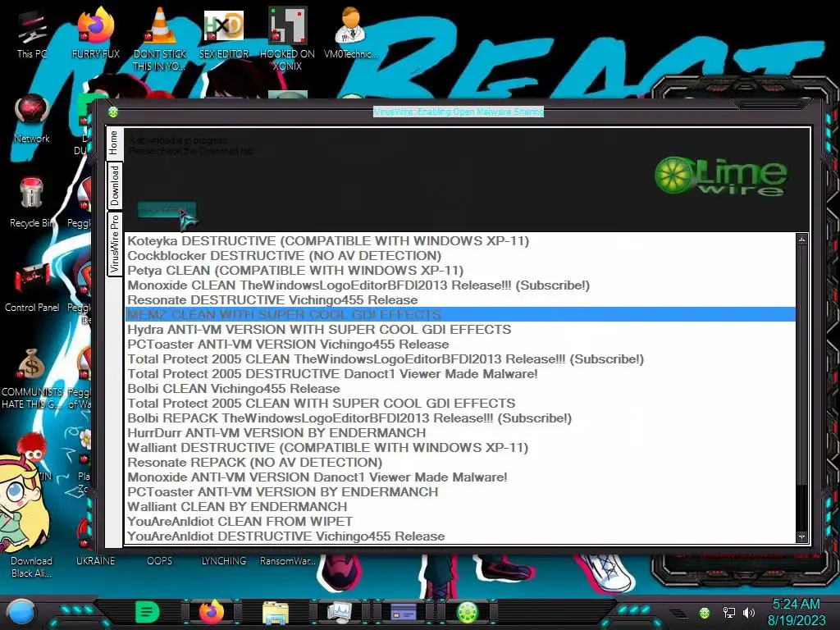Open the COMMUNISTS HATE THIS money-bag icon

(32, 378)
